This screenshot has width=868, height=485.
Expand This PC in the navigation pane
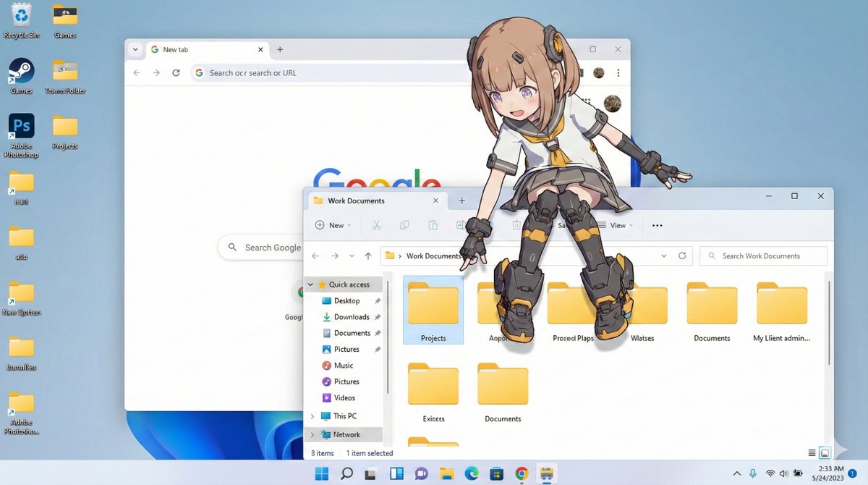point(312,416)
